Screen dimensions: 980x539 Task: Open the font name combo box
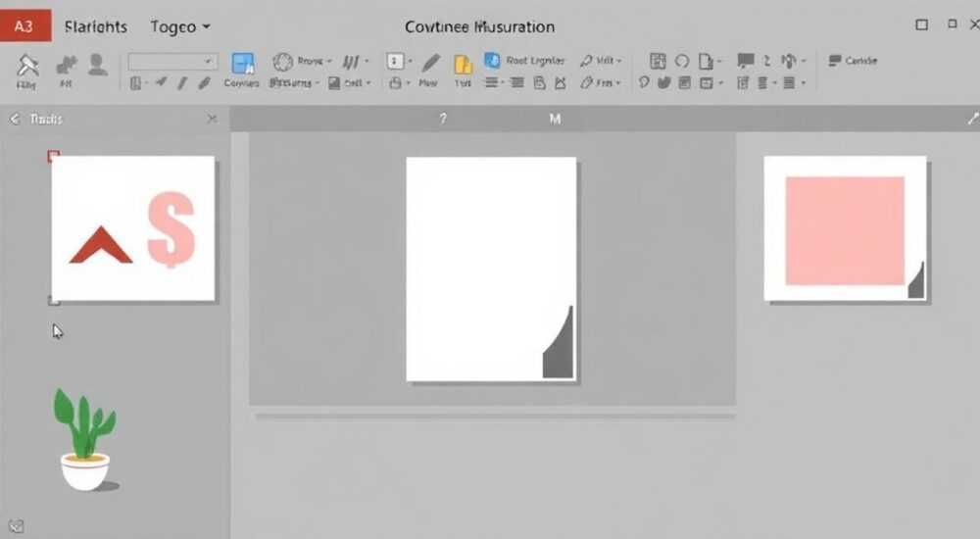click(172, 62)
